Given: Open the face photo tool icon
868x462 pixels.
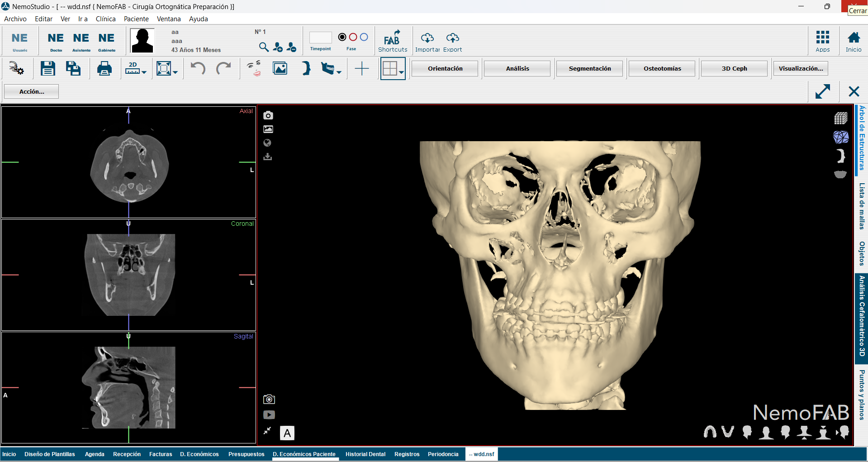Looking at the screenshot, I should pos(254,68).
